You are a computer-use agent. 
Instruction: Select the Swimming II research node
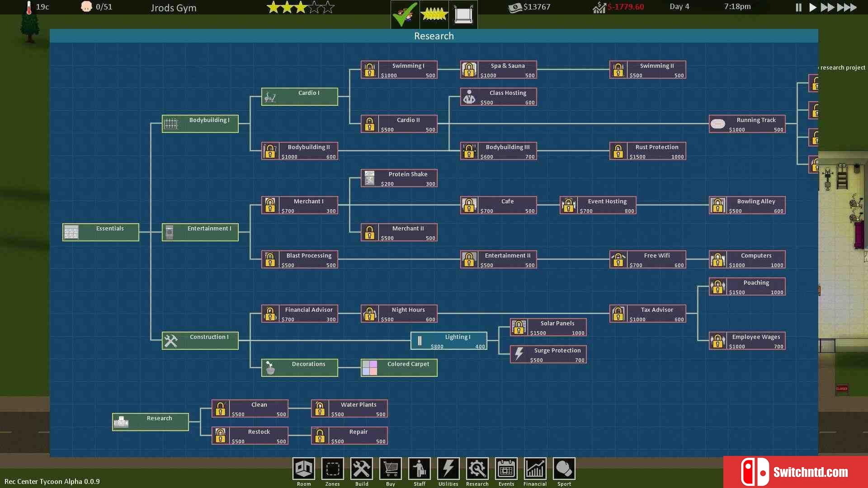tap(647, 70)
